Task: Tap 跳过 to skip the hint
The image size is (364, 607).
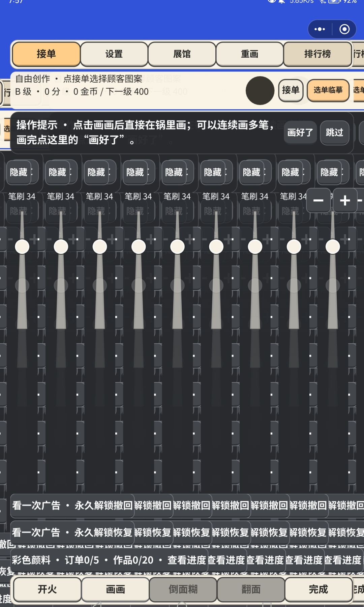Action: click(x=334, y=133)
